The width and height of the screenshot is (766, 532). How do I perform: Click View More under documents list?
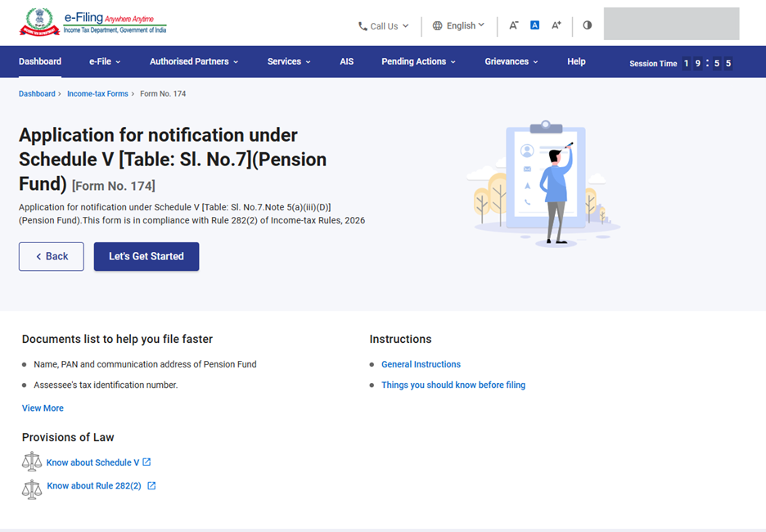(x=43, y=408)
